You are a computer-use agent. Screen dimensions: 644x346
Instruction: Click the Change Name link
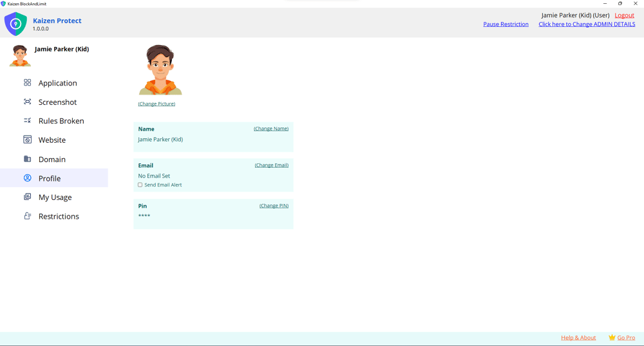271,129
